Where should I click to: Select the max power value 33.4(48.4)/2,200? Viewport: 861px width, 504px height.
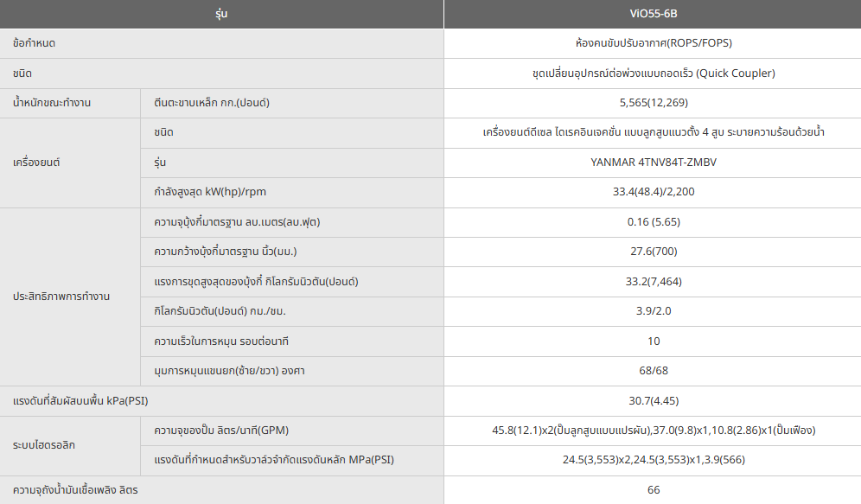pos(653,192)
